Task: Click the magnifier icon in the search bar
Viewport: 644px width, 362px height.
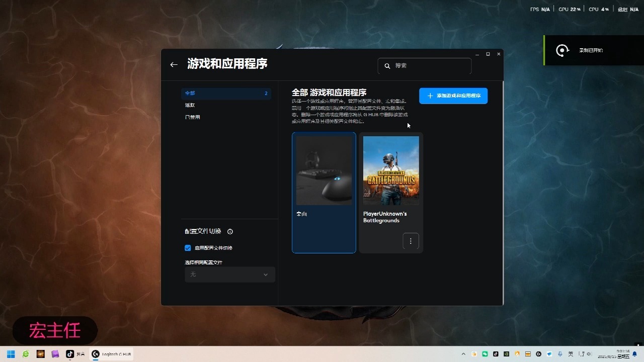Action: click(387, 65)
